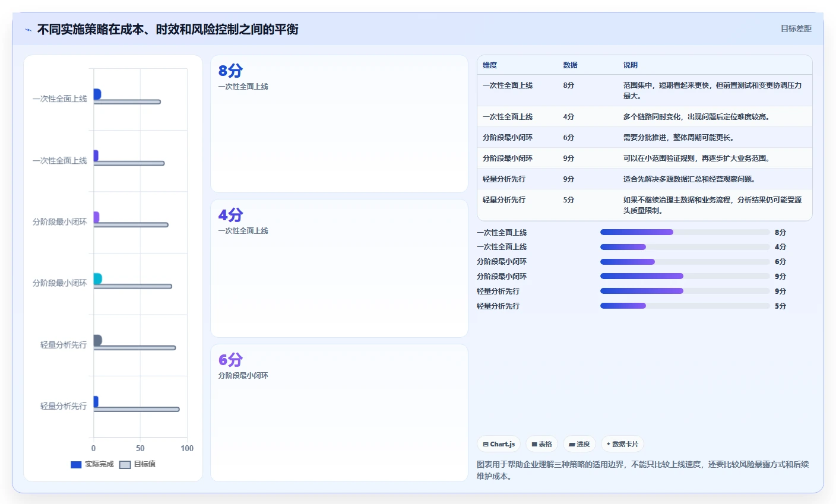Click the description starting 如果不继续治理主数据和业务流程
Screen dimensions: 836x504
[712, 205]
